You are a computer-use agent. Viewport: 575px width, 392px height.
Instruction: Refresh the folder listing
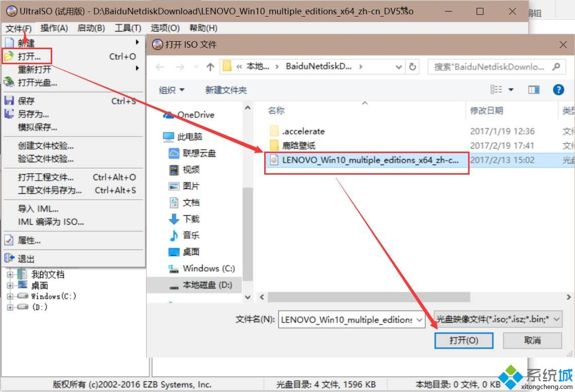pyautogui.click(x=413, y=67)
